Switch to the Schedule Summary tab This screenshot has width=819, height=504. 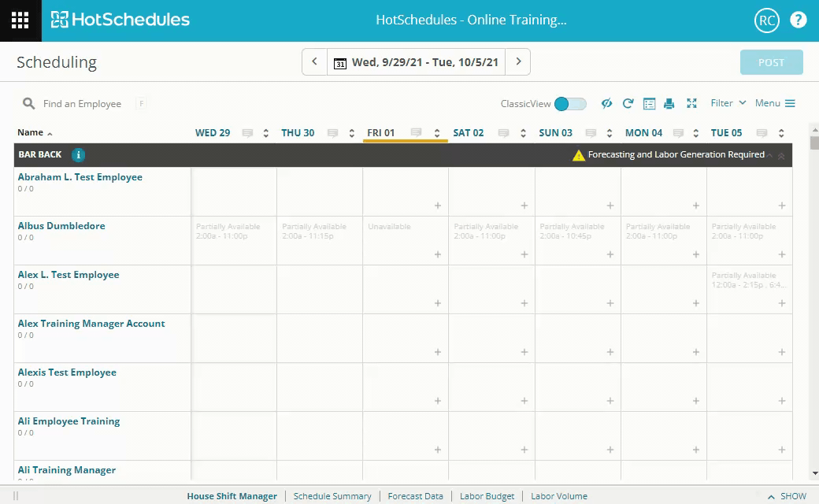click(332, 496)
